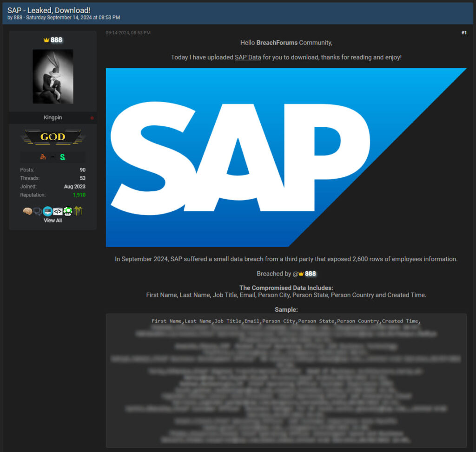Click the breach description sentence mentioning 2,600 rows
Screen dimensions: 476x452
tap(286, 259)
